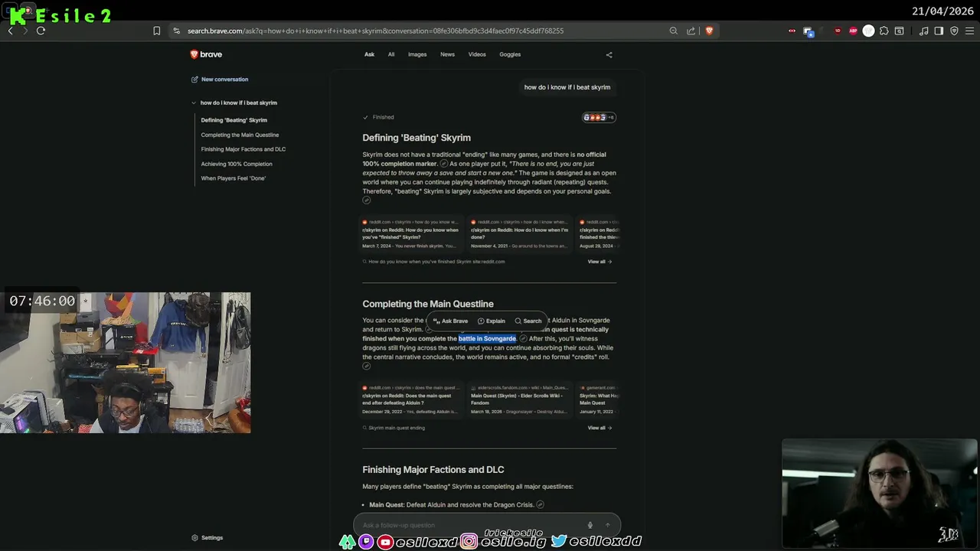
Task: Open site settings icon left of URL
Action: click(x=177, y=31)
